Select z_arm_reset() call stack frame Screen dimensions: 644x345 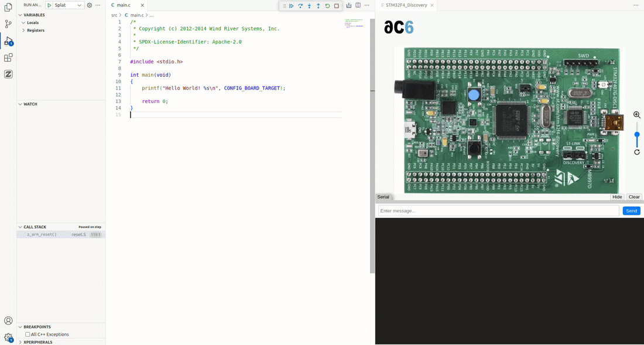[x=61, y=234]
